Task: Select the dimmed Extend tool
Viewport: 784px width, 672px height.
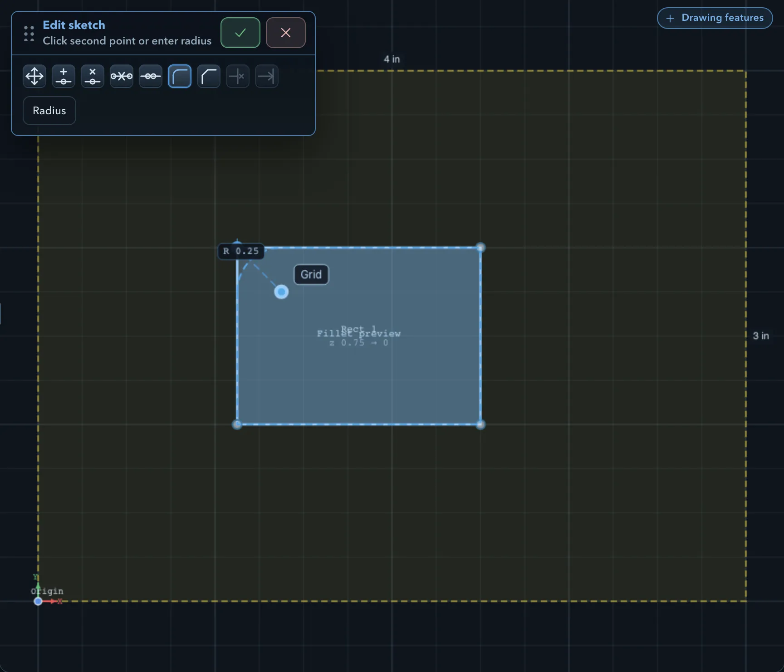Action: coord(267,76)
